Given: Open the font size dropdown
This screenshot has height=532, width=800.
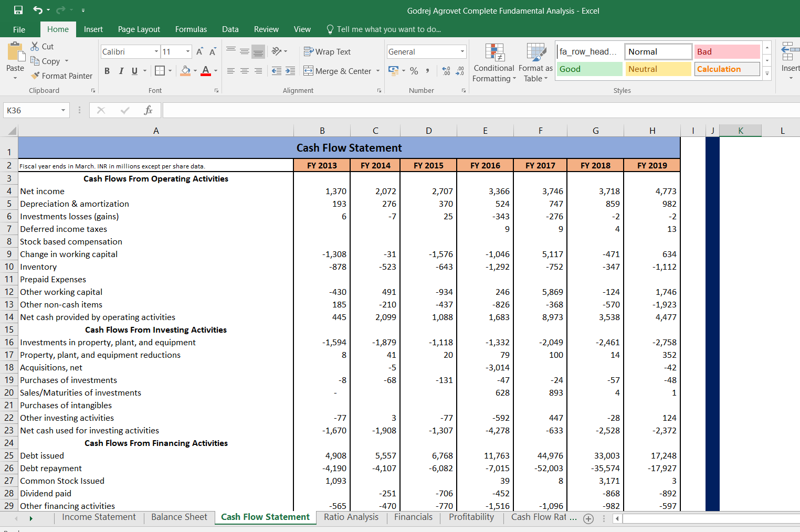Looking at the screenshot, I should (x=188, y=51).
